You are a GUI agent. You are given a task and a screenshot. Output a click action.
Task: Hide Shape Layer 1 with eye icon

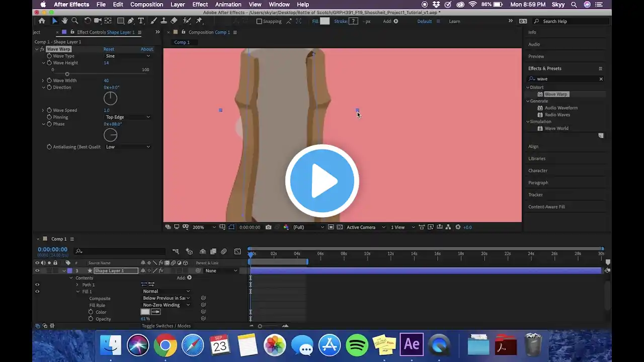tap(37, 270)
